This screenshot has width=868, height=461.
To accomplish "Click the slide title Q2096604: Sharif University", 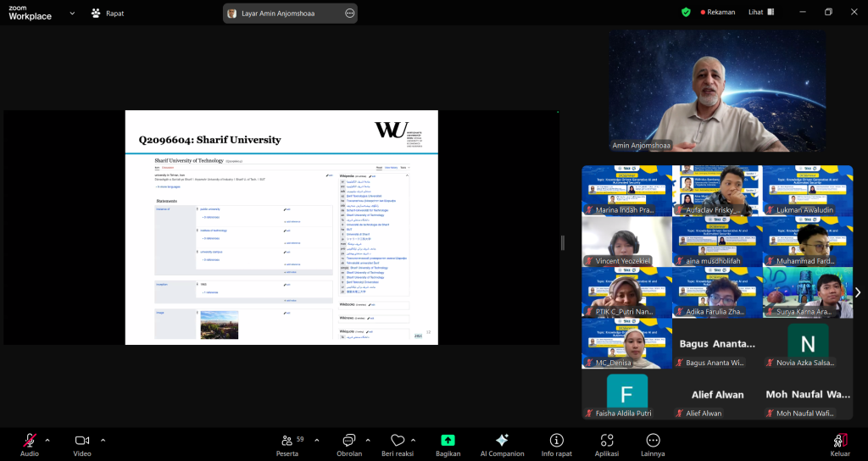I will click(x=210, y=140).
